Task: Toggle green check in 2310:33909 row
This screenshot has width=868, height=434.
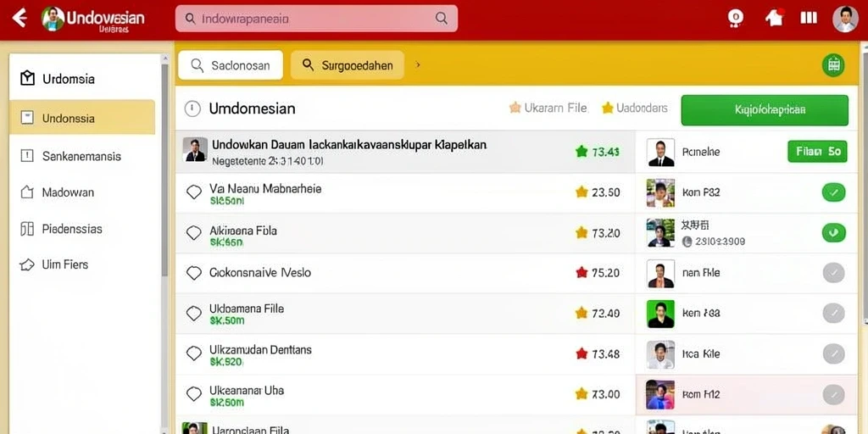Action: pos(834,232)
